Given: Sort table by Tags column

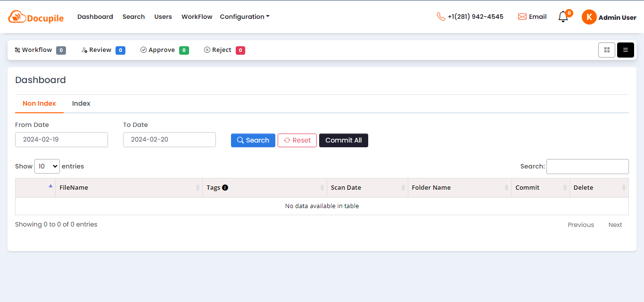Looking at the screenshot, I should pos(264,188).
